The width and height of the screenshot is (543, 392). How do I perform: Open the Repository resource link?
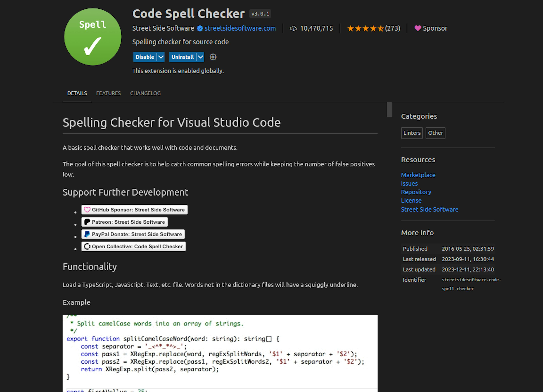(416, 192)
